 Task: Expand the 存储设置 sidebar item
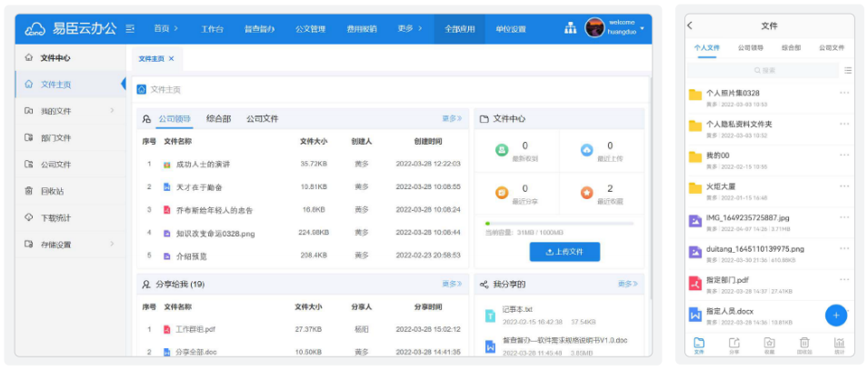112,245
